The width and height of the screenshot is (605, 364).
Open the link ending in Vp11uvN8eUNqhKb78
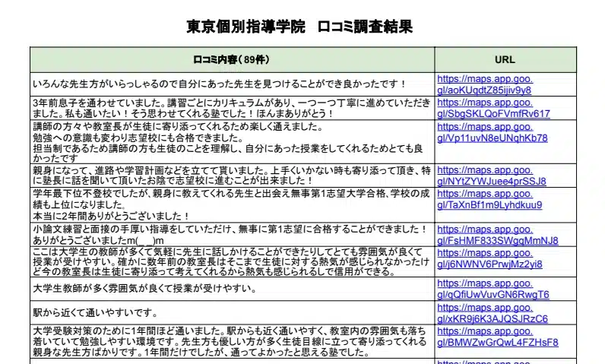(x=493, y=133)
